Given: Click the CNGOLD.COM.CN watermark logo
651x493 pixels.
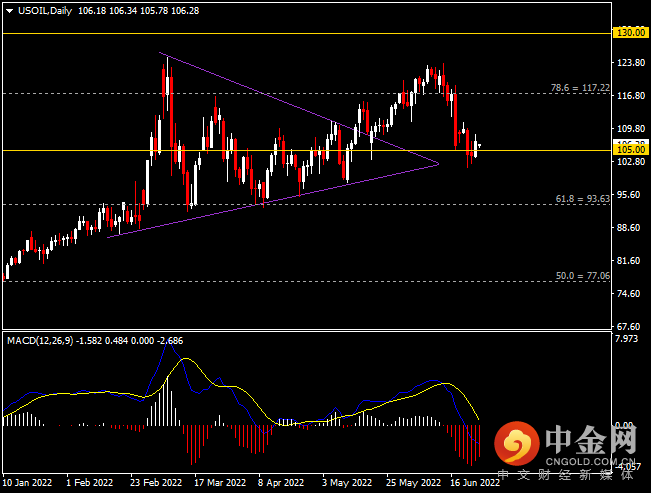Looking at the screenshot, I should coord(567,444).
